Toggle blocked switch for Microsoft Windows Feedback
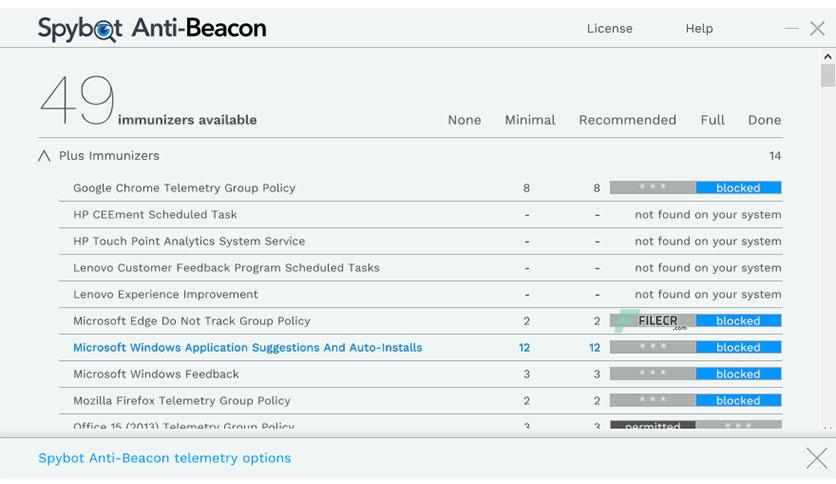836x484 pixels. click(x=696, y=374)
